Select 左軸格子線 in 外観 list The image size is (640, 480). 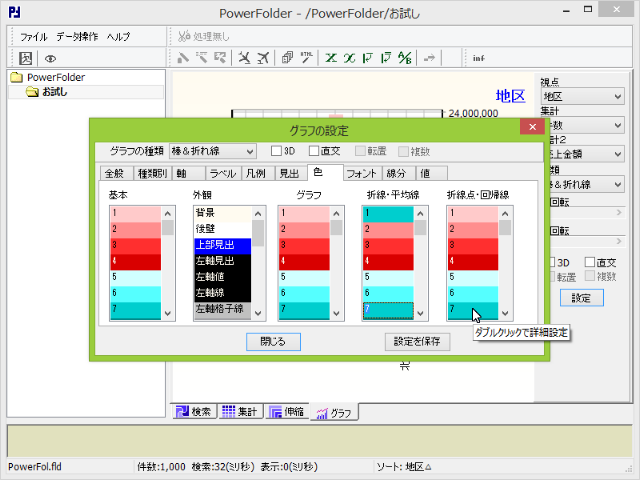pos(222,309)
